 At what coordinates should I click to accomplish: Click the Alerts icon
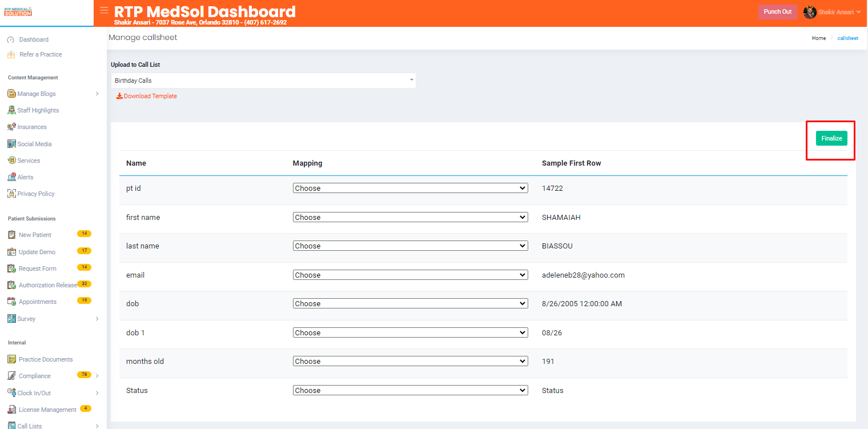pyautogui.click(x=11, y=177)
